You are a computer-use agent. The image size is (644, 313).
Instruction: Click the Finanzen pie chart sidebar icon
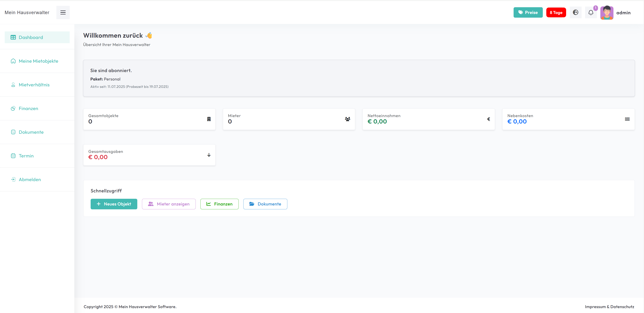point(13,109)
